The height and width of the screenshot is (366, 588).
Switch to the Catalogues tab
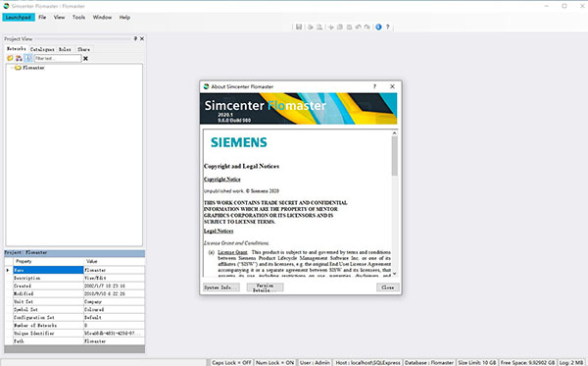(x=42, y=49)
